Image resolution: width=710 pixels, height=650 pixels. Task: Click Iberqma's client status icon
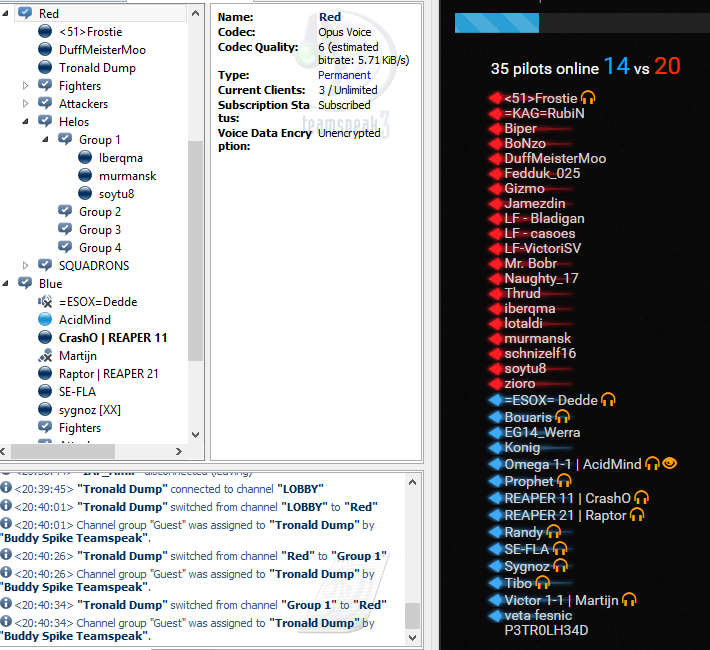(85, 157)
